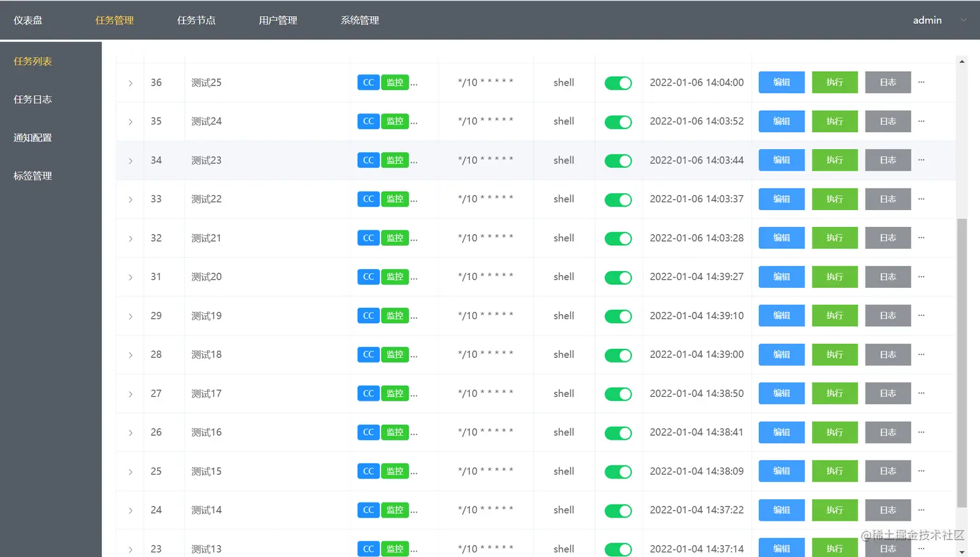The image size is (980, 557).
Task: Open more actions for task 测试21
Action: 921,238
